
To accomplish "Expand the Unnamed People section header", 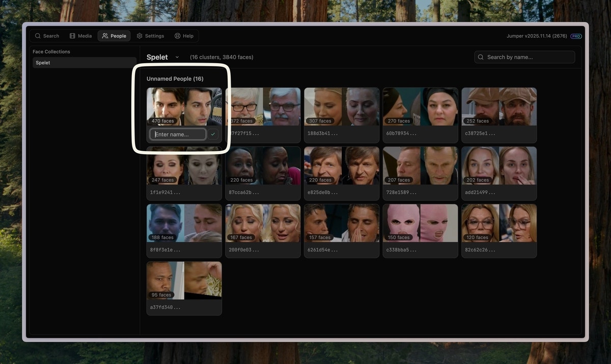I will [x=175, y=77].
